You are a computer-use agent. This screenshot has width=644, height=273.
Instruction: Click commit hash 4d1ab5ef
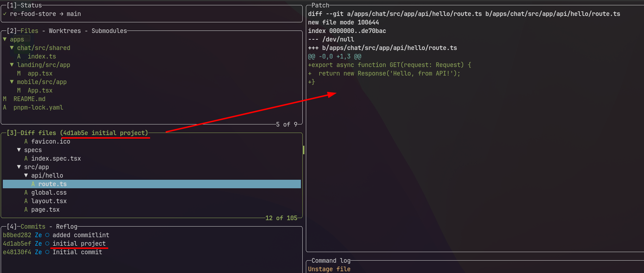coord(17,244)
